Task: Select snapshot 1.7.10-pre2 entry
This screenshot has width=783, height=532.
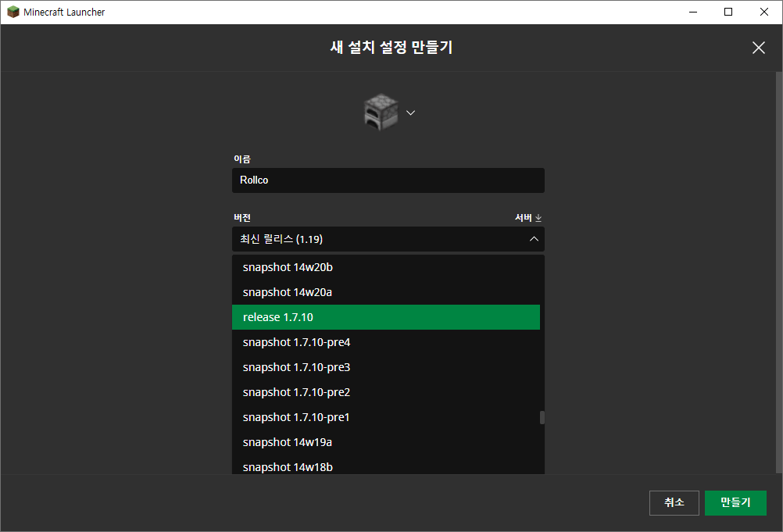Action: pos(385,392)
